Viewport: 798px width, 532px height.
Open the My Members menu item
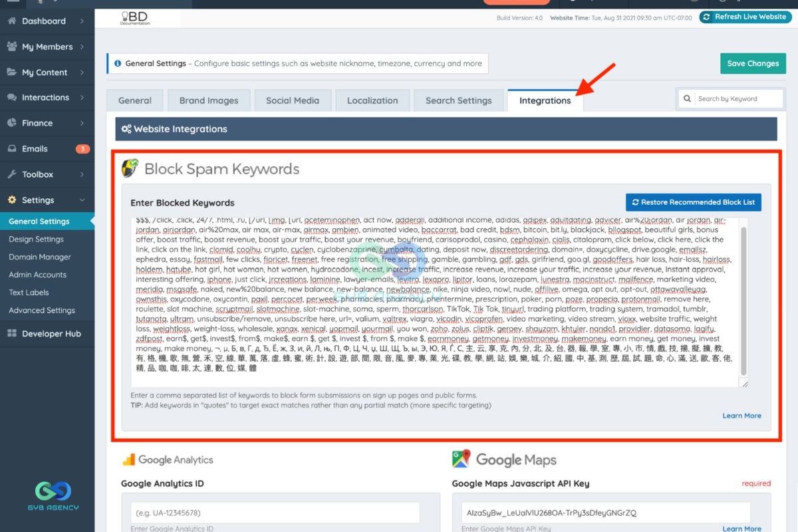pyautogui.click(x=47, y=47)
